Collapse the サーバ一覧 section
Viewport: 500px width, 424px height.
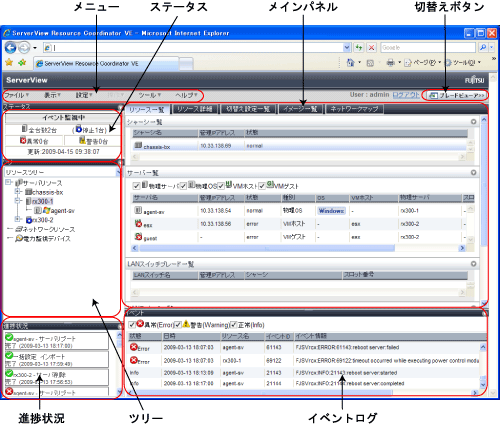(473, 173)
